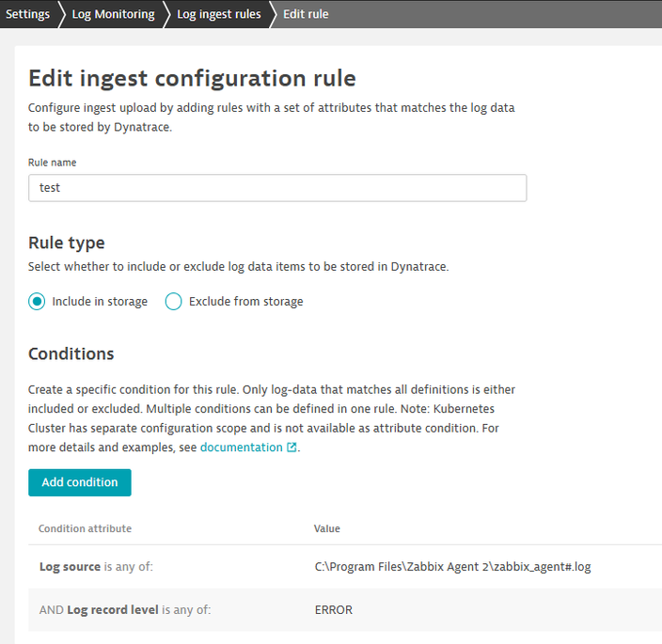This screenshot has width=662, height=644.
Task: Focus the Rule name text field
Action: point(277,187)
